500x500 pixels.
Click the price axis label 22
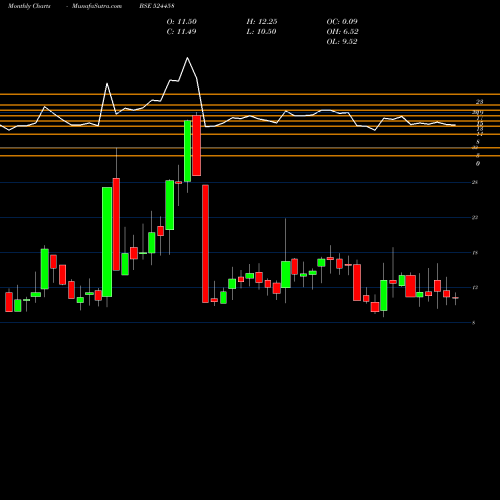tap(475, 217)
